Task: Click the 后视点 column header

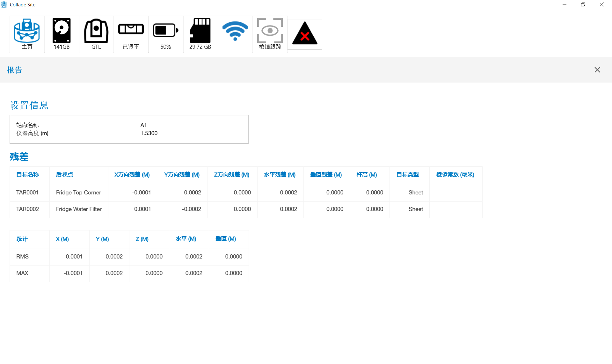Action: pos(64,175)
